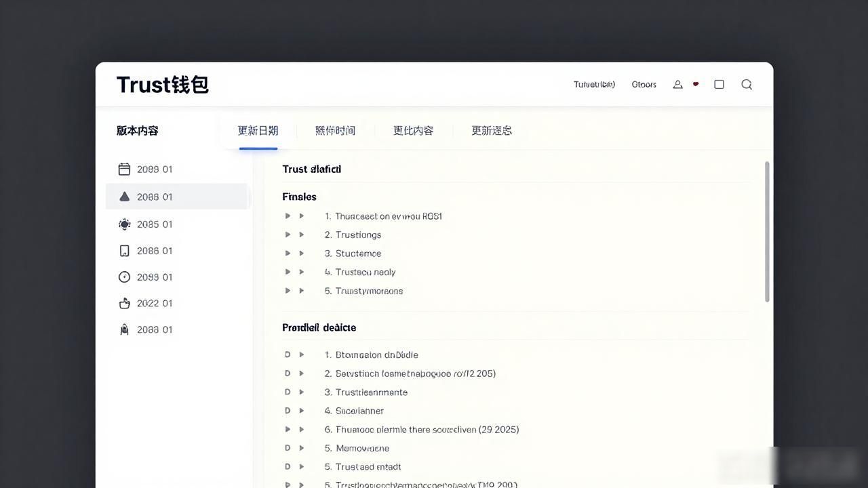Click the gear-like icon beside 2085 01

click(x=124, y=224)
